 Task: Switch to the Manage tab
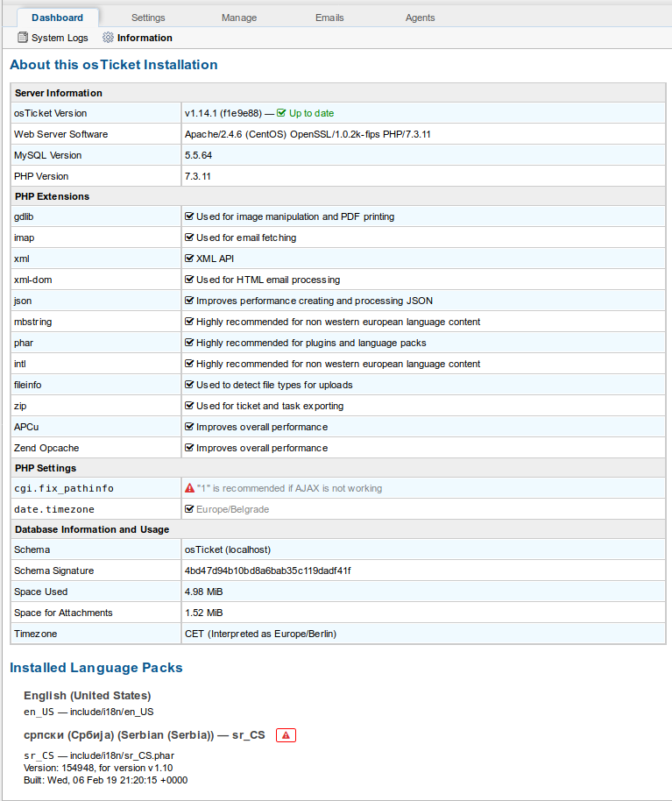tap(239, 18)
